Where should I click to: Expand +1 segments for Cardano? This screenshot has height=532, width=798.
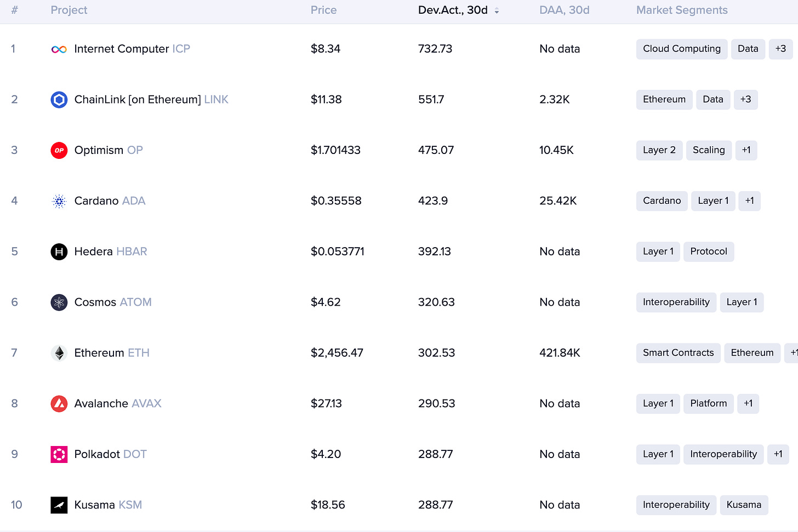(749, 201)
